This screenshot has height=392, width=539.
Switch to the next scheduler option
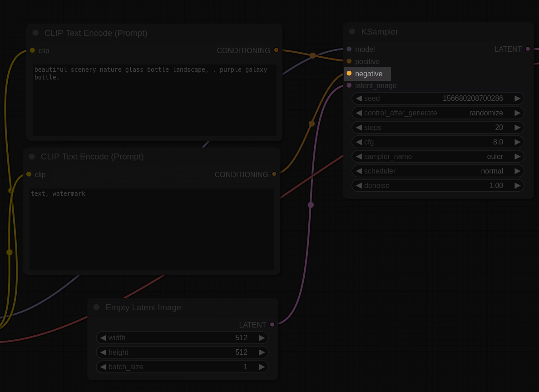pyautogui.click(x=517, y=171)
